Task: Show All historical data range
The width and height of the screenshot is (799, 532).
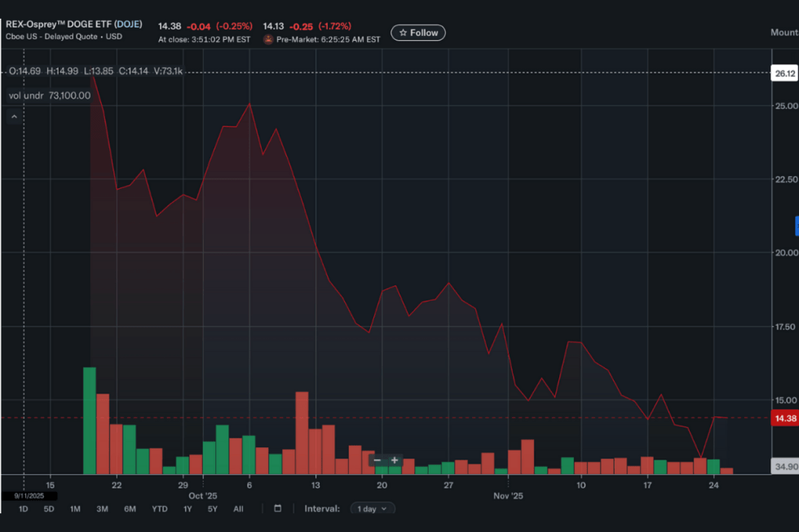Action: pos(238,508)
